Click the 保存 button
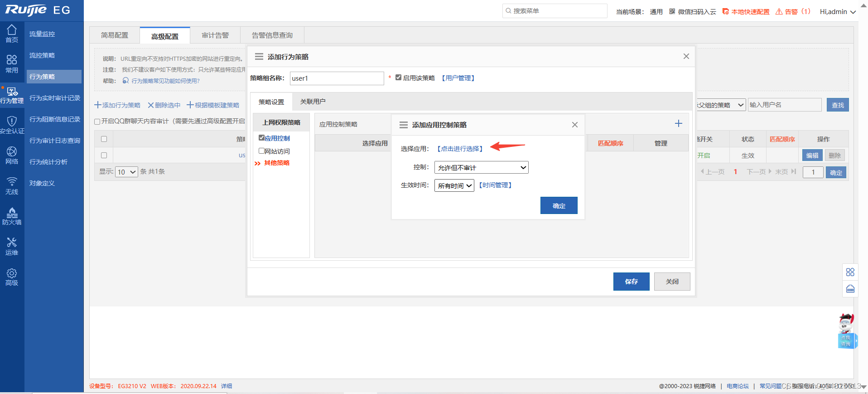The width and height of the screenshot is (868, 394). (631, 282)
